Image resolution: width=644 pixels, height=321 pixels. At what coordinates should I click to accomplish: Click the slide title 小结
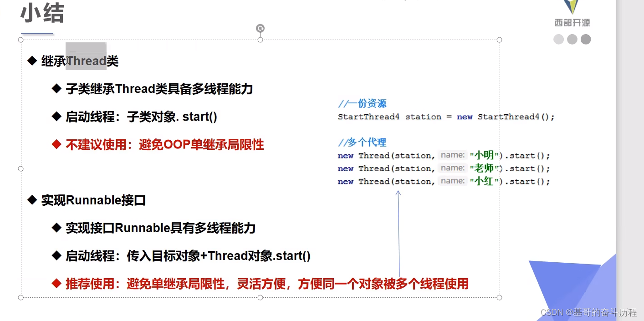pos(42,14)
